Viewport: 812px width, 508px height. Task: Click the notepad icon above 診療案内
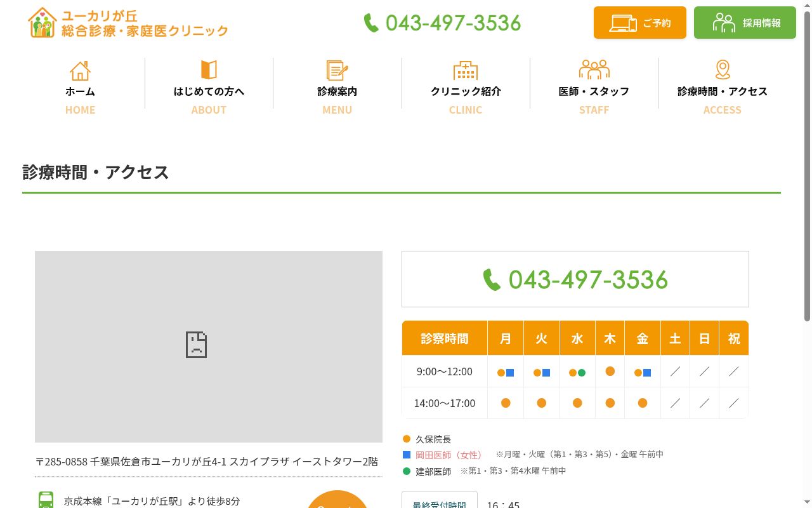tap(337, 70)
